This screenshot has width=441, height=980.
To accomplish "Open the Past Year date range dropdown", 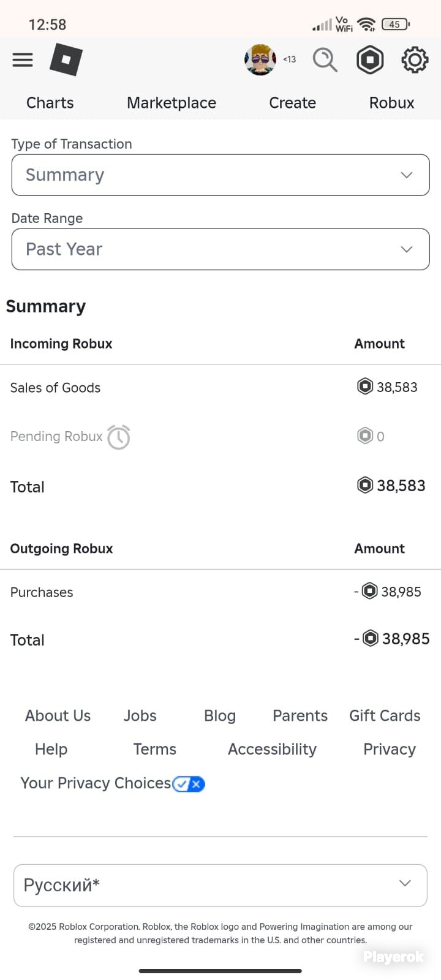I will 221,249.
